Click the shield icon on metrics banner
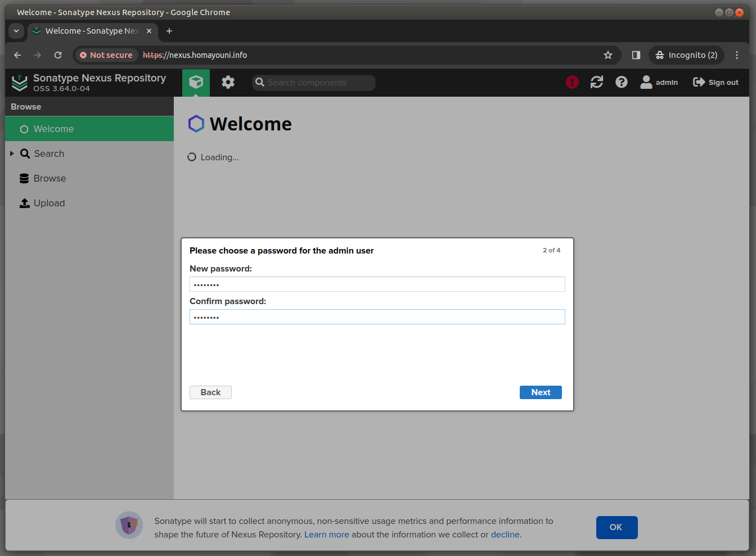Viewport: 756px width, 556px height. pyautogui.click(x=129, y=525)
